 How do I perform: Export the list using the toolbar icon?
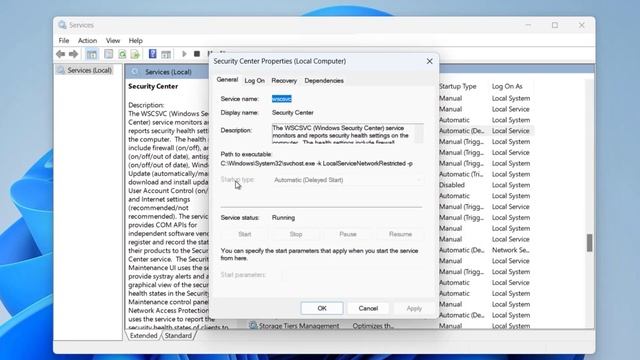click(x=135, y=54)
